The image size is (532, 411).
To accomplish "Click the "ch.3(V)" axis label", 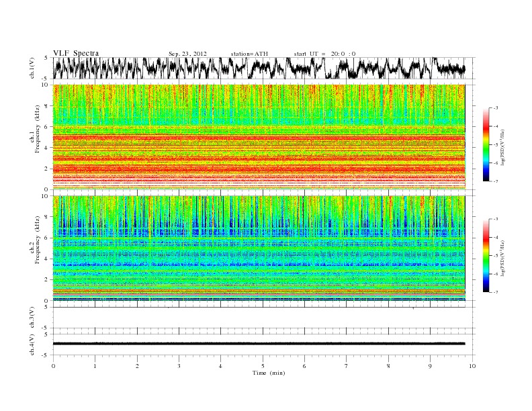I will coord(32,318).
